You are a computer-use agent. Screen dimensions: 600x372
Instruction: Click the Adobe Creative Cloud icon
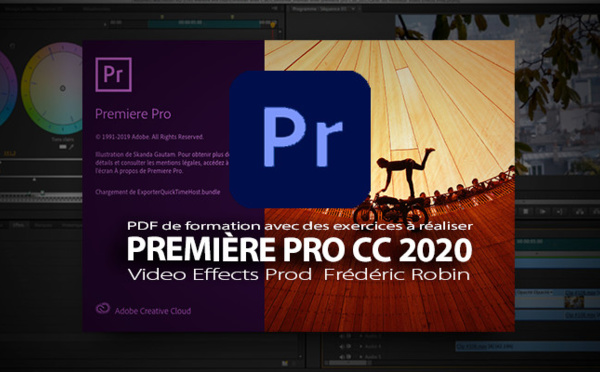[103, 308]
